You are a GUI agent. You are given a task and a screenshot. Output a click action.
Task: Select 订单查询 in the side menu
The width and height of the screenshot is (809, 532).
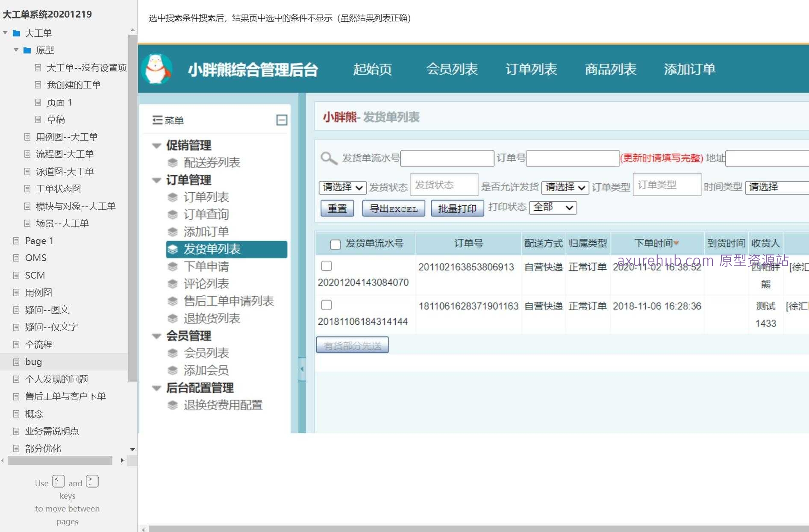click(206, 215)
